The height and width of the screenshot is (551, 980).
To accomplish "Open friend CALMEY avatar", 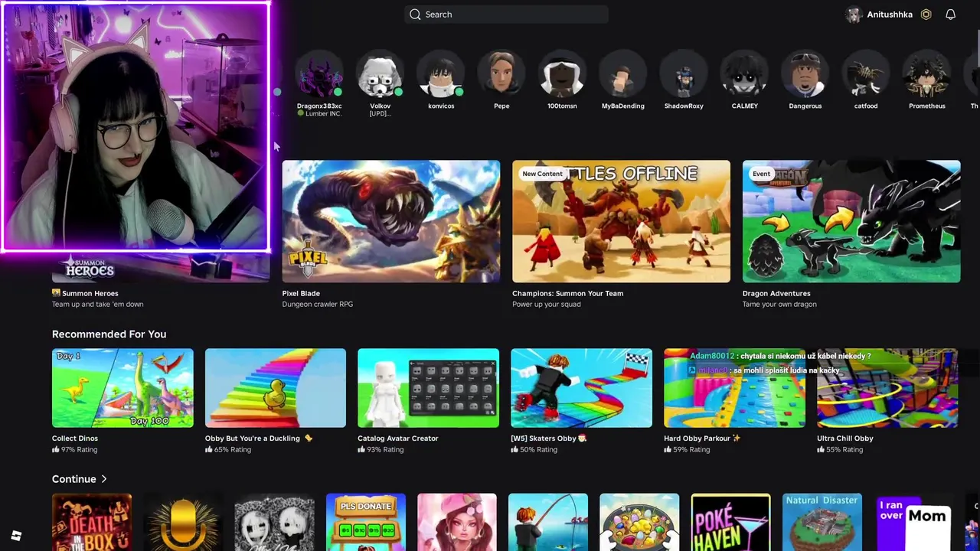I will [x=744, y=76].
